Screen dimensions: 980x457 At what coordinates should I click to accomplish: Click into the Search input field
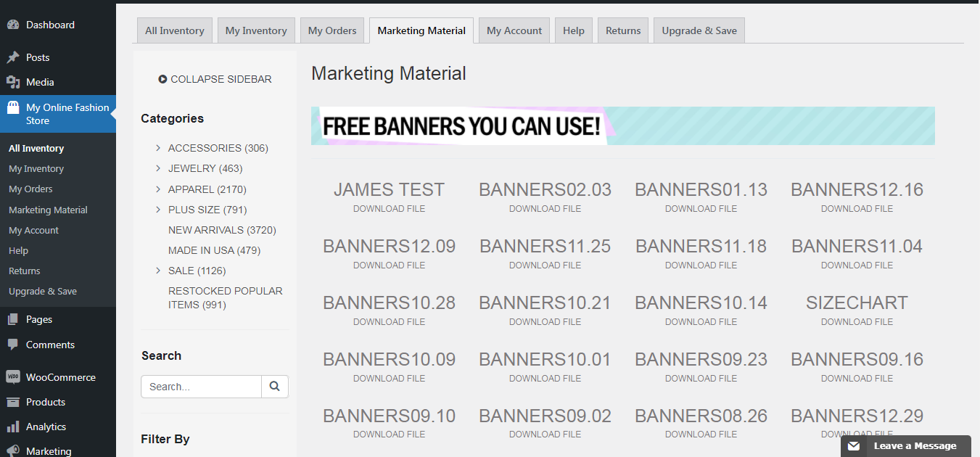[x=201, y=387]
